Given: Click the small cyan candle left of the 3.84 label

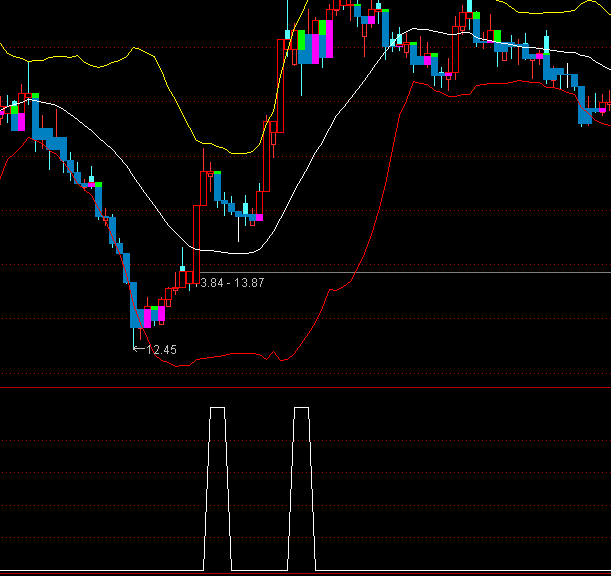Looking at the screenshot, I should pos(182,268).
